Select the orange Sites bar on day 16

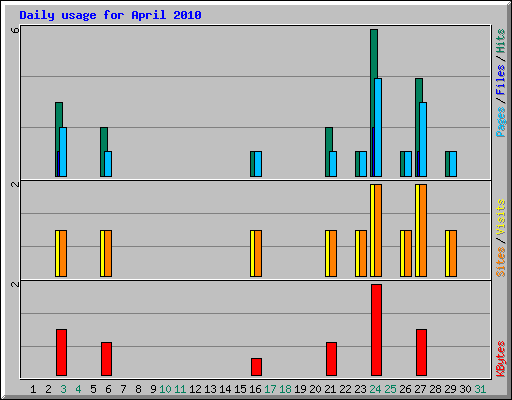[x=258, y=253]
